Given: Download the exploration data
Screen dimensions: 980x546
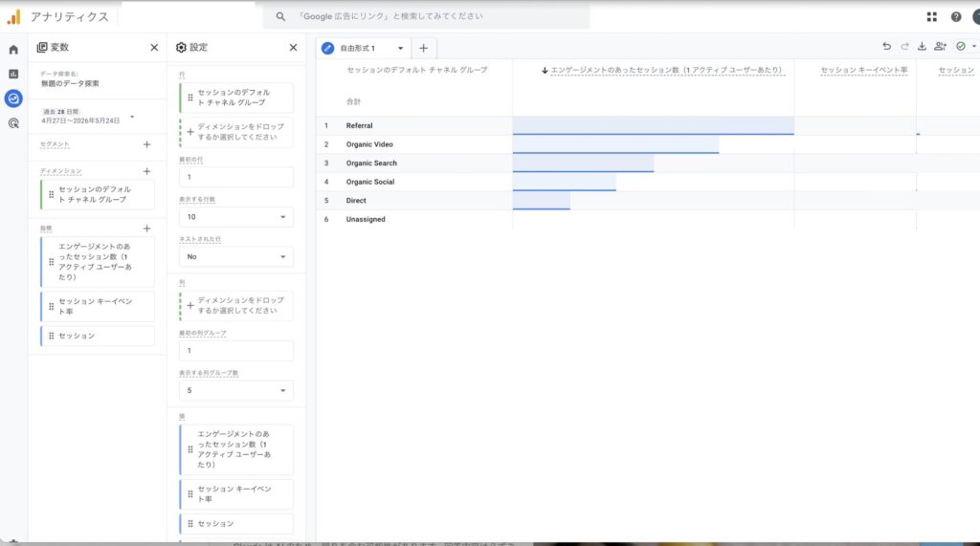Looking at the screenshot, I should tap(922, 46).
